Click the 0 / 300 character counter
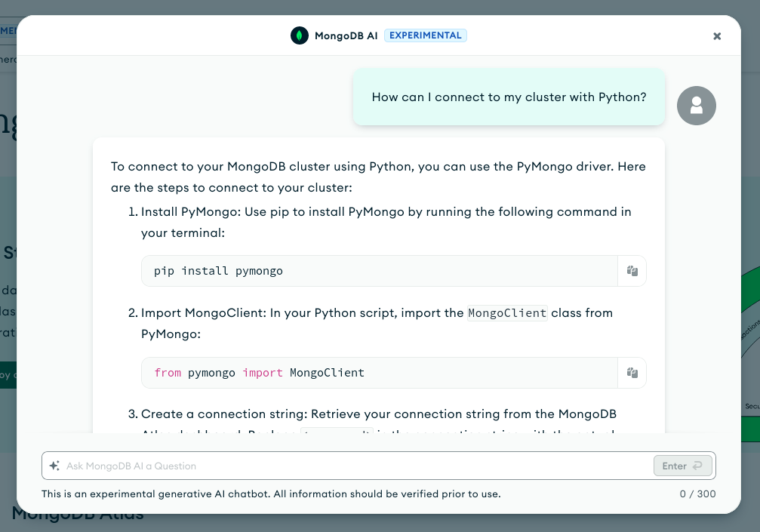This screenshot has width=760, height=532. pos(697,494)
